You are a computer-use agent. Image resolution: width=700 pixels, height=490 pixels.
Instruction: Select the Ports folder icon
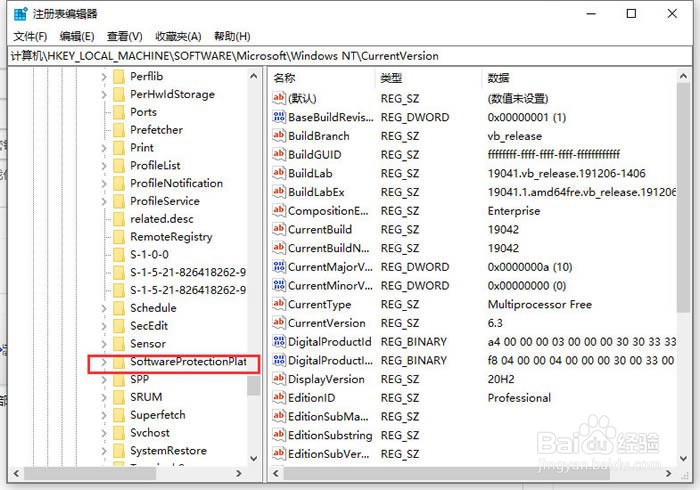119,112
